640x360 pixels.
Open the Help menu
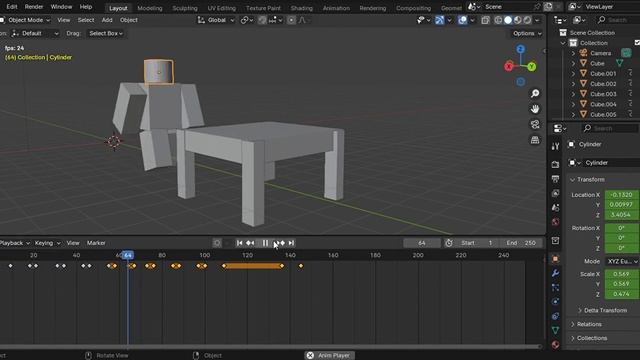click(86, 7)
